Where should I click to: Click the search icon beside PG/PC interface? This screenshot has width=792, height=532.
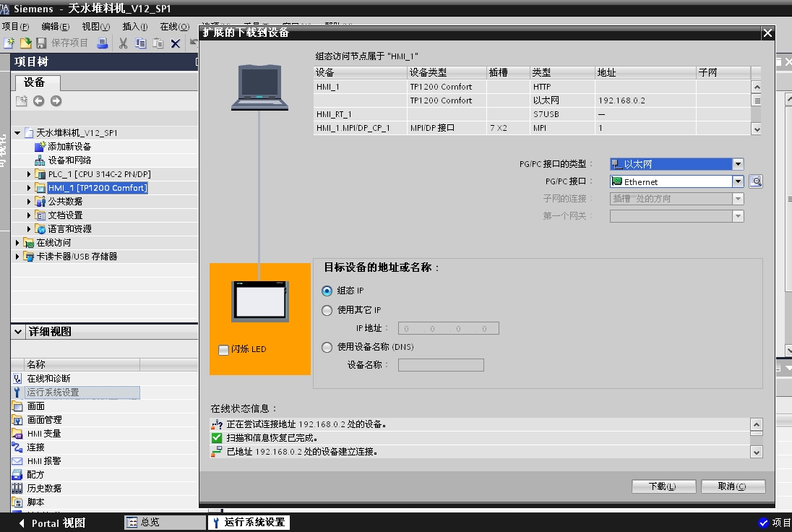[x=756, y=181]
